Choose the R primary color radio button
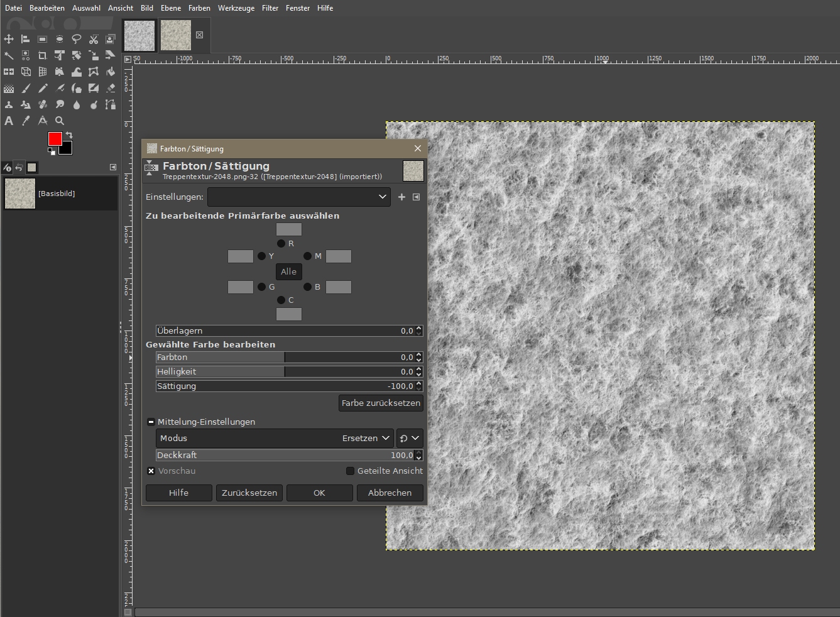Screen dimensions: 840x617 [281, 243]
